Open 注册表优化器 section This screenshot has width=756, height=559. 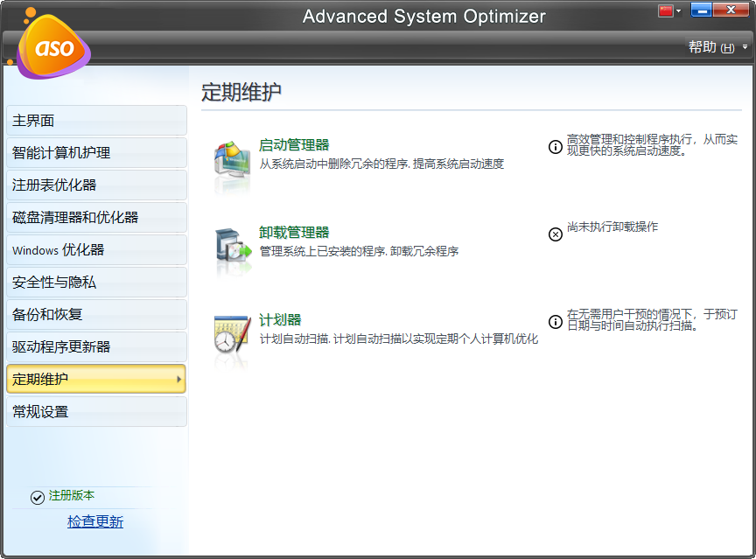coord(96,185)
